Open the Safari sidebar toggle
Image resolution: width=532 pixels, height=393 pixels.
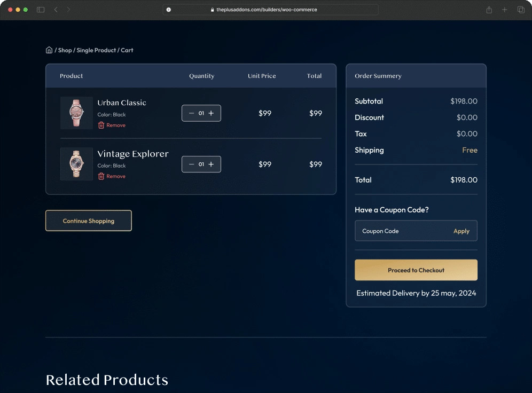tap(41, 10)
